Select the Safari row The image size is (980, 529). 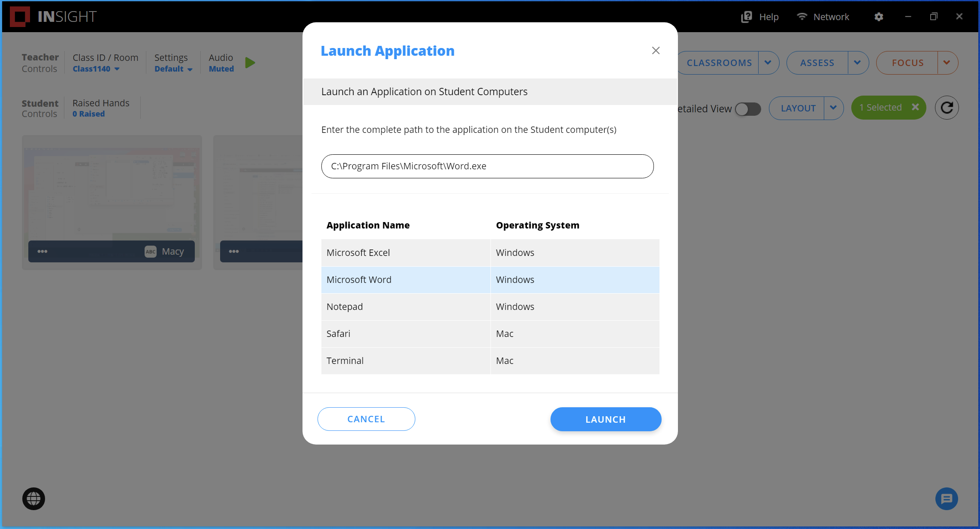pos(490,334)
